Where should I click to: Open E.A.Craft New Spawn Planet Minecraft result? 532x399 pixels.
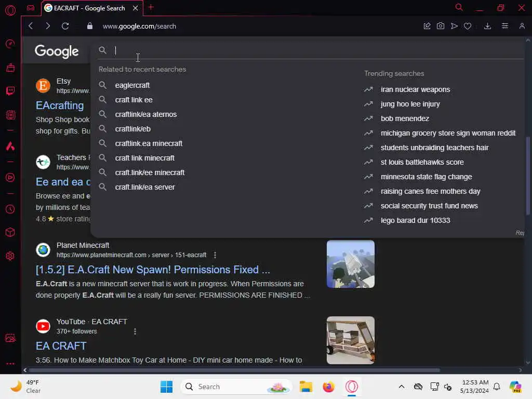click(153, 270)
